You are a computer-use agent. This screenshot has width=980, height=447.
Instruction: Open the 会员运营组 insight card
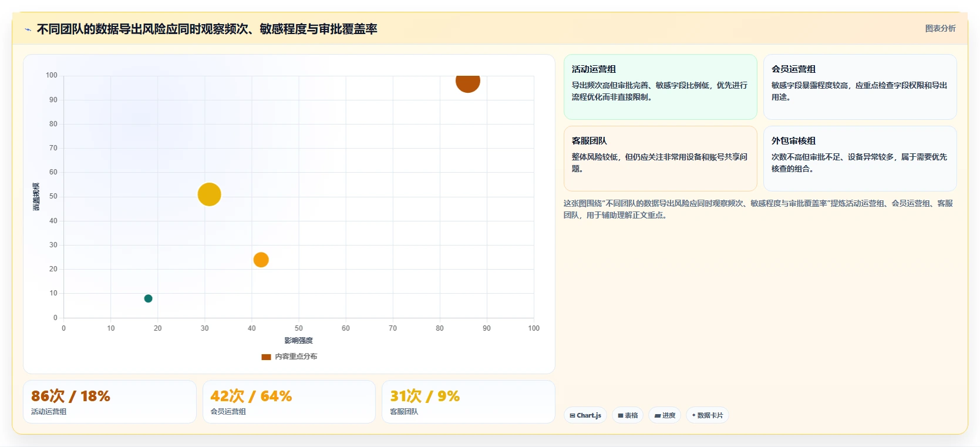[860, 87]
